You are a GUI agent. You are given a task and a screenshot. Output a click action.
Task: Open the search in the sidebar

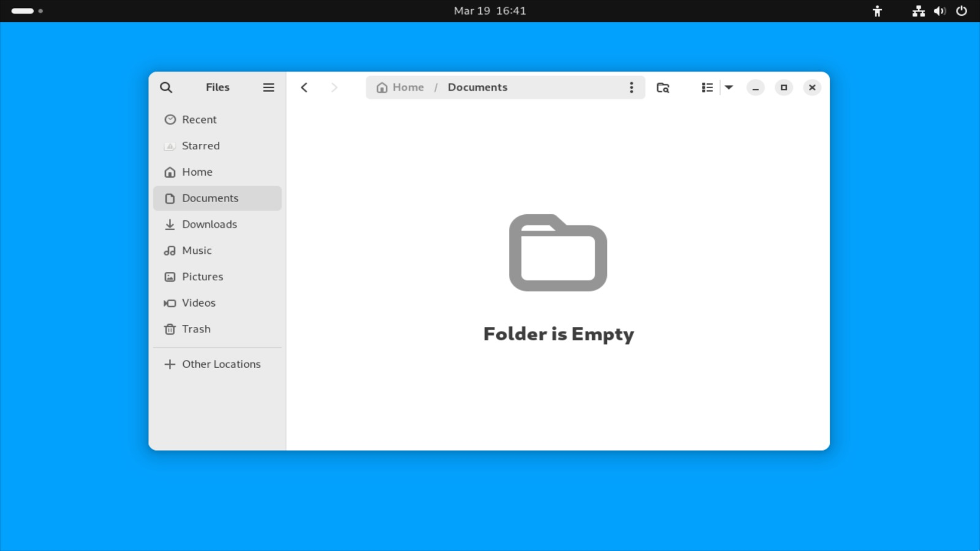click(x=166, y=87)
